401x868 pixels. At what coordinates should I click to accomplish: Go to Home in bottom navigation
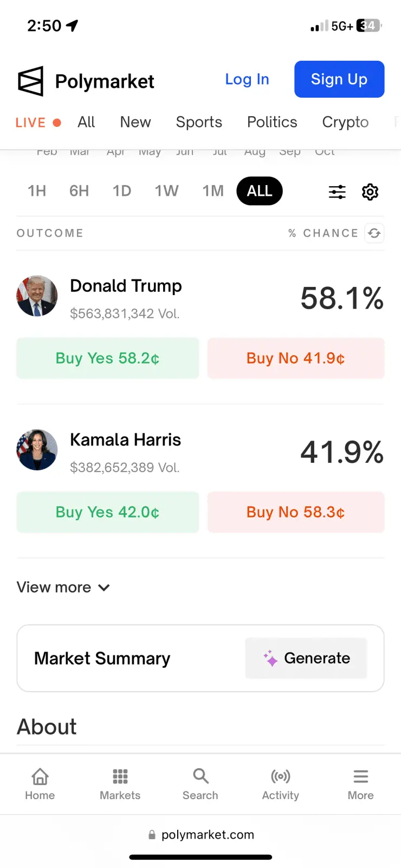pyautogui.click(x=40, y=784)
